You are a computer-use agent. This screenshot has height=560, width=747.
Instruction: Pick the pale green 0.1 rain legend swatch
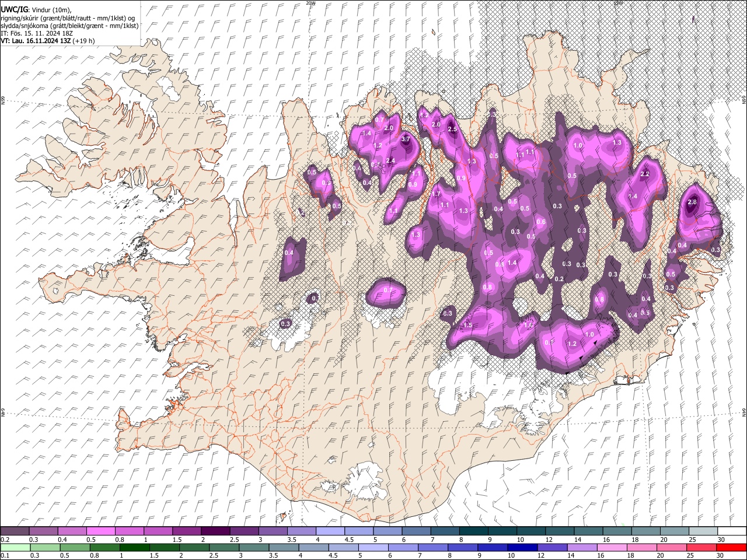15,548
